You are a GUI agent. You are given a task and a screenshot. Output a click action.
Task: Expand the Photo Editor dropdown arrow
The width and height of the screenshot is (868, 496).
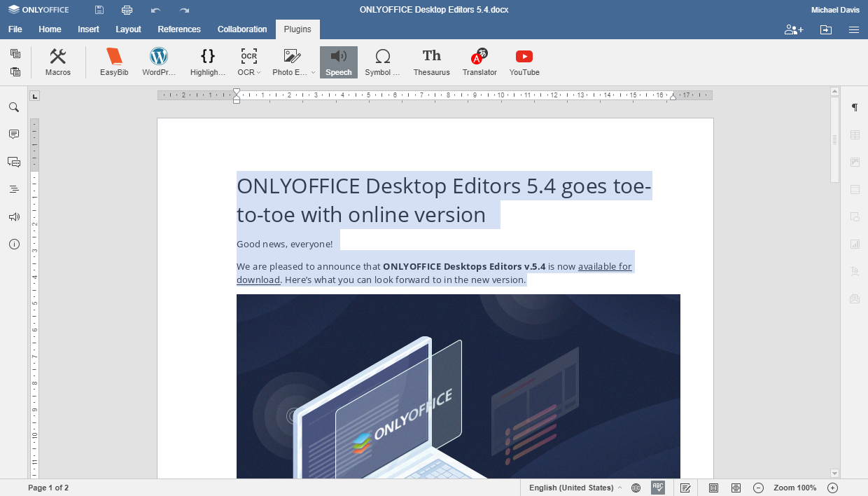point(313,73)
